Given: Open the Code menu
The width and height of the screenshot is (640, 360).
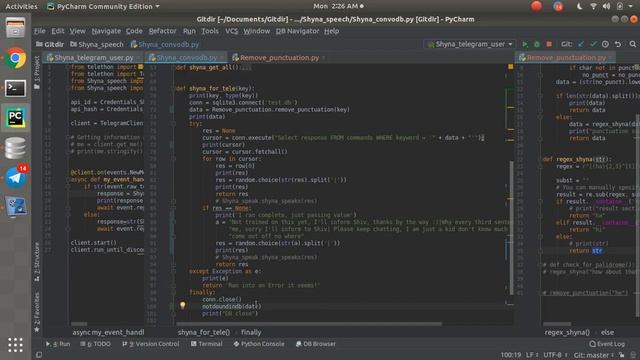Looking at the screenshot, I should (134, 31).
